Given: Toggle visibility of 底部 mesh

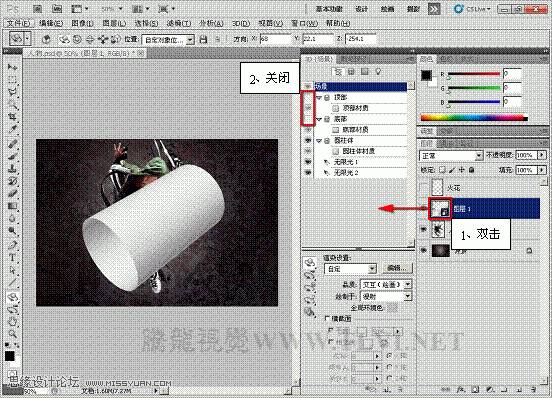Looking at the screenshot, I should (x=308, y=119).
